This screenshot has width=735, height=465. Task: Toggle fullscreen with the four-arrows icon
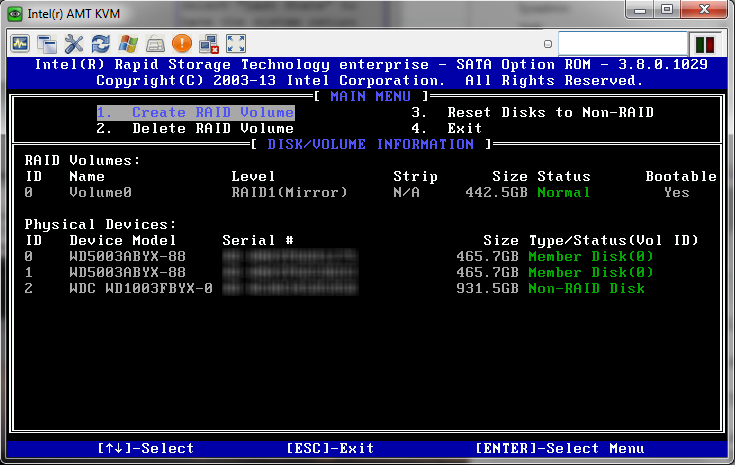pyautogui.click(x=236, y=44)
